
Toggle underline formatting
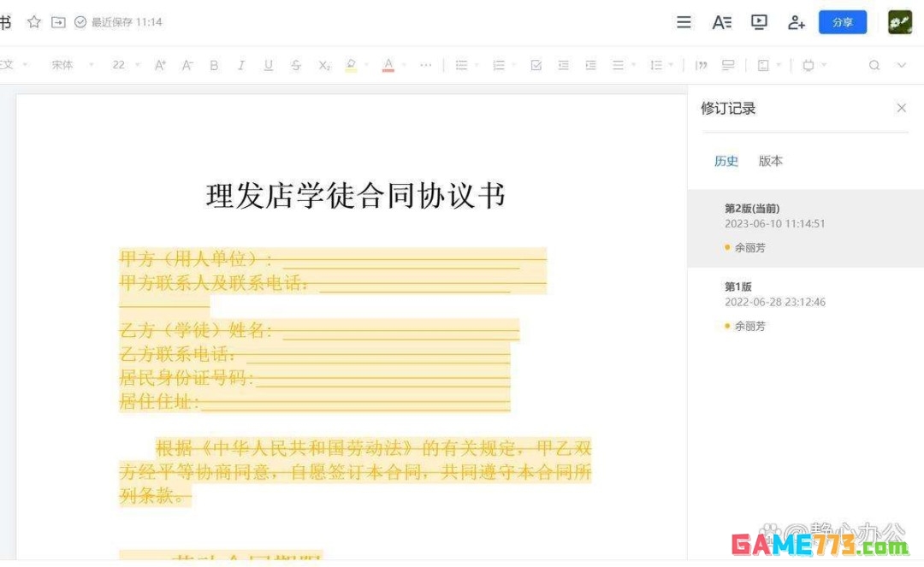click(x=269, y=65)
